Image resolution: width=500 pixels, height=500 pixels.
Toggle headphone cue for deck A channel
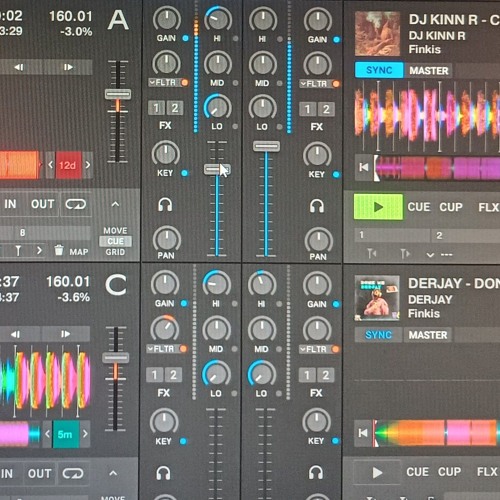[165, 205]
